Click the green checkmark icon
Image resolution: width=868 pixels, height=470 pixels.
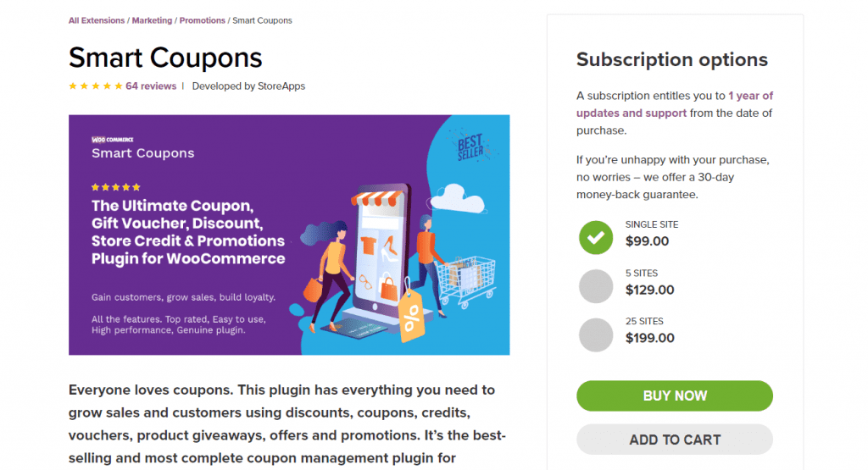click(x=596, y=238)
